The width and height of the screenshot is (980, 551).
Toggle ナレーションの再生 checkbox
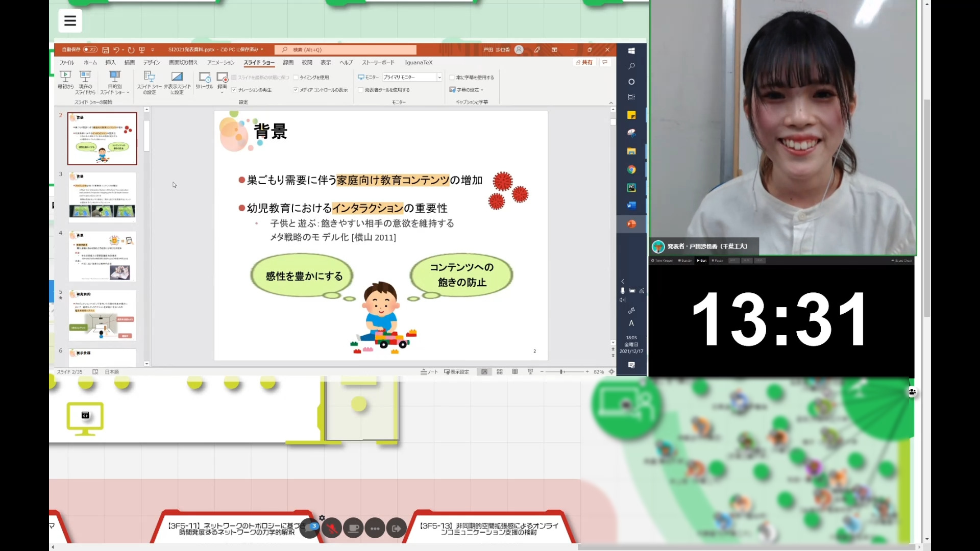(234, 90)
